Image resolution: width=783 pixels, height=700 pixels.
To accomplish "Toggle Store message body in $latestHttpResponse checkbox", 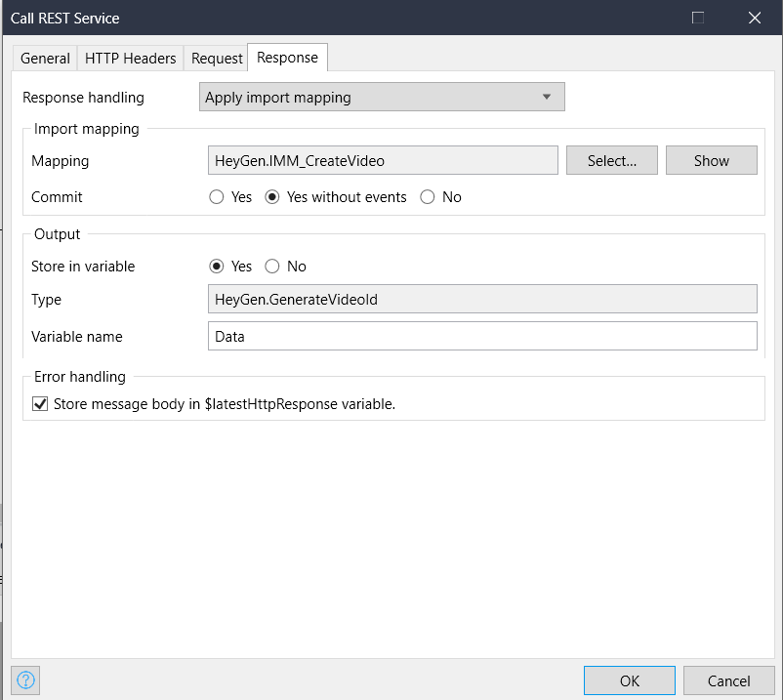I will tap(41, 404).
